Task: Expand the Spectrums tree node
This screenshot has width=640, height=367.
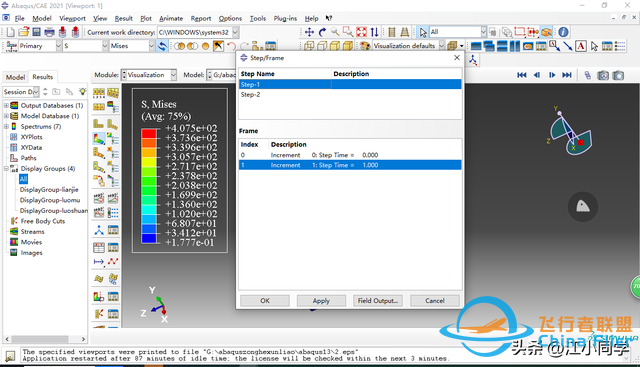Action: [6, 127]
